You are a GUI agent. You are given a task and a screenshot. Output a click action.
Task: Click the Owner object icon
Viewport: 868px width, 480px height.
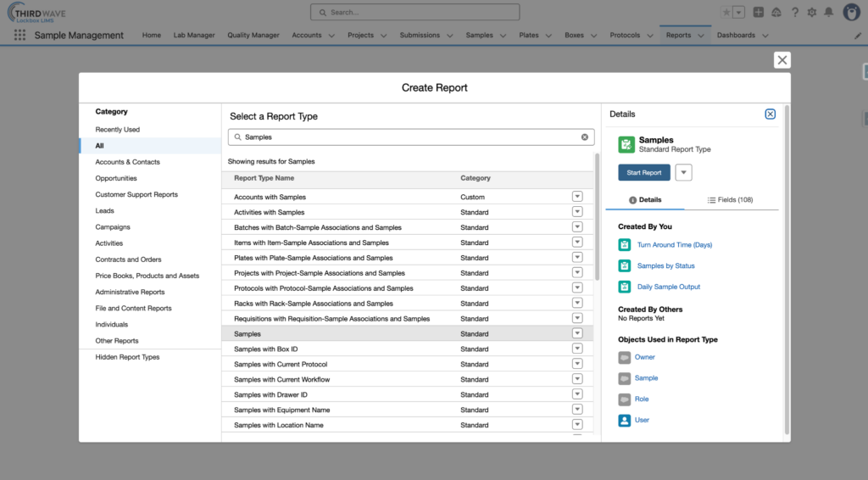tap(625, 357)
